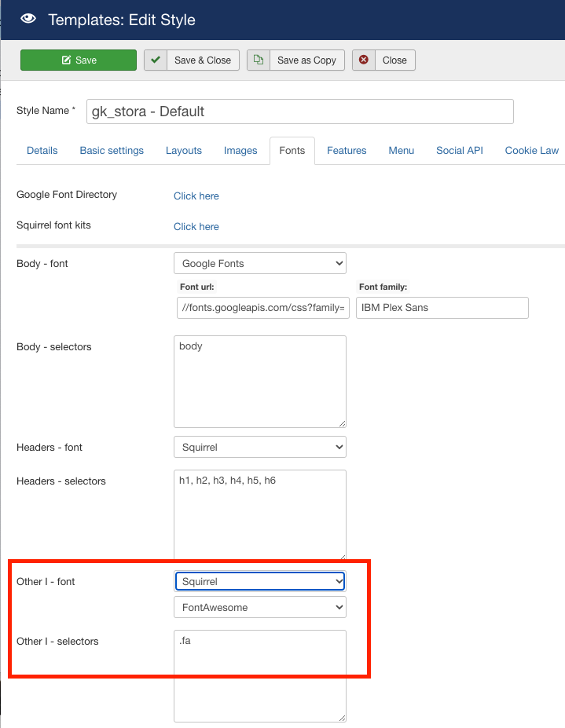Click the red X icon for Close

(364, 60)
